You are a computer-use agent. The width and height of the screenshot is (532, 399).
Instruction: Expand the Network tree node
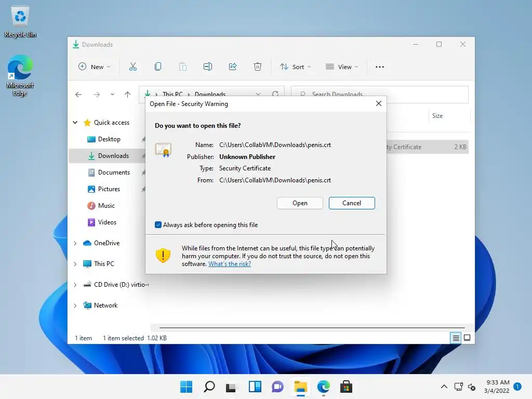point(75,305)
